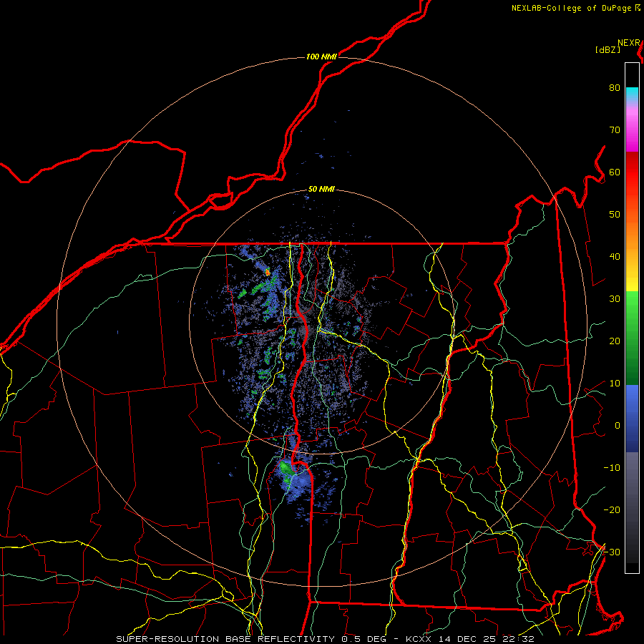Click the 30 value on the dBZ scale

coord(615,299)
